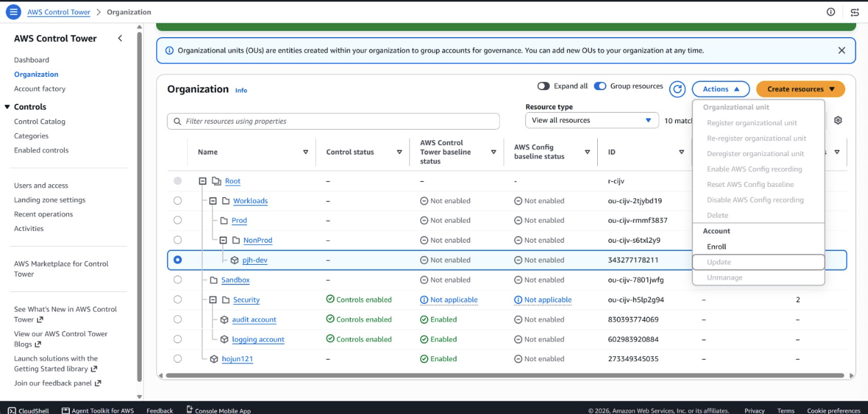Collapse the Workloads tree node

point(213,201)
